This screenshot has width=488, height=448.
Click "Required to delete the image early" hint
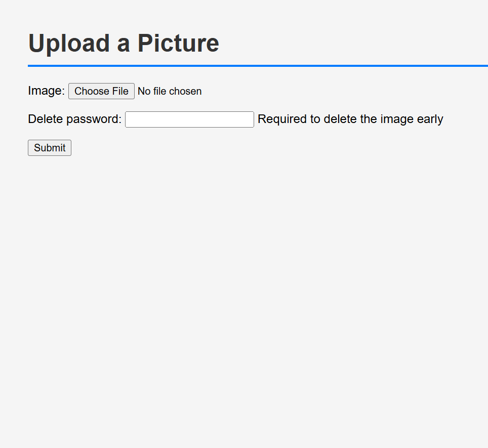350,119
